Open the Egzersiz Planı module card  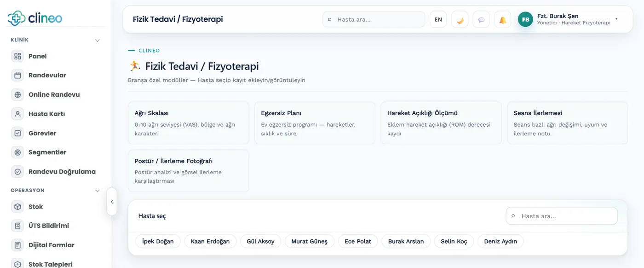[x=315, y=123]
